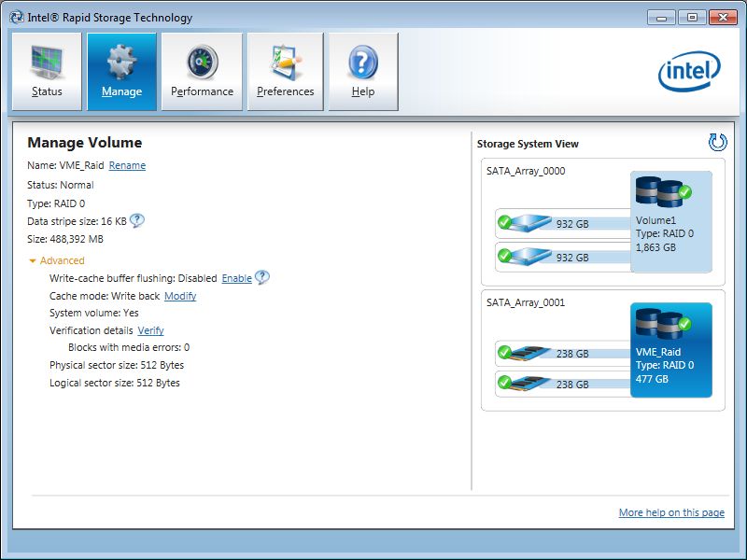Viewport: 747px width, 560px height.
Task: Click the 'Type: RAID 0' text in Manage Volume
Action: pyautogui.click(x=56, y=203)
